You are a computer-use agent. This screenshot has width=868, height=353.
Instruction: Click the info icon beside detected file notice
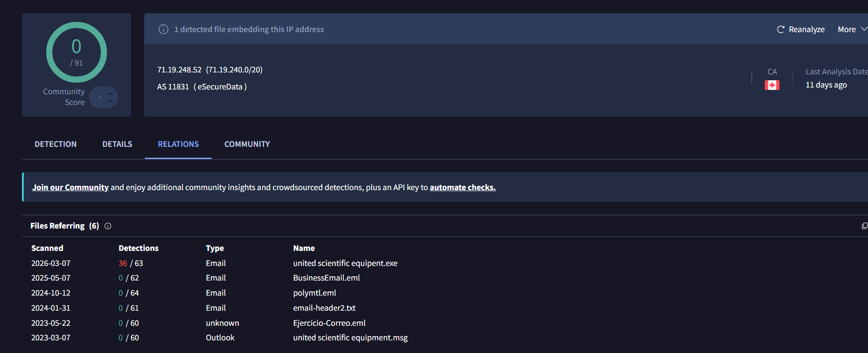(163, 29)
